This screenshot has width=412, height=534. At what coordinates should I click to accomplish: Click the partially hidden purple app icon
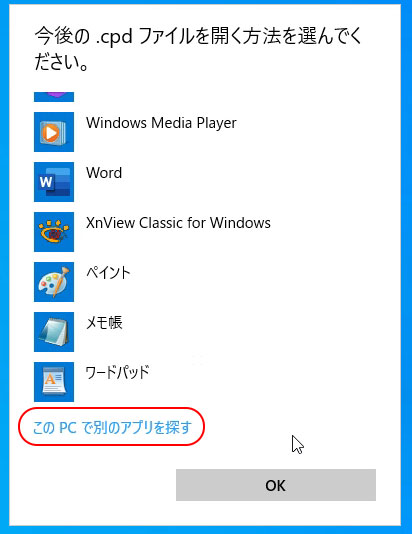click(54, 97)
